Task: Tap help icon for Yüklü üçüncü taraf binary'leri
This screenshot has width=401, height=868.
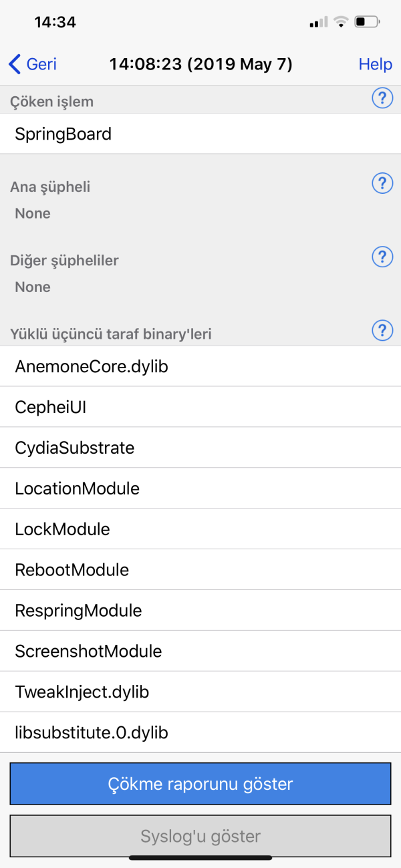Action: pos(382,330)
